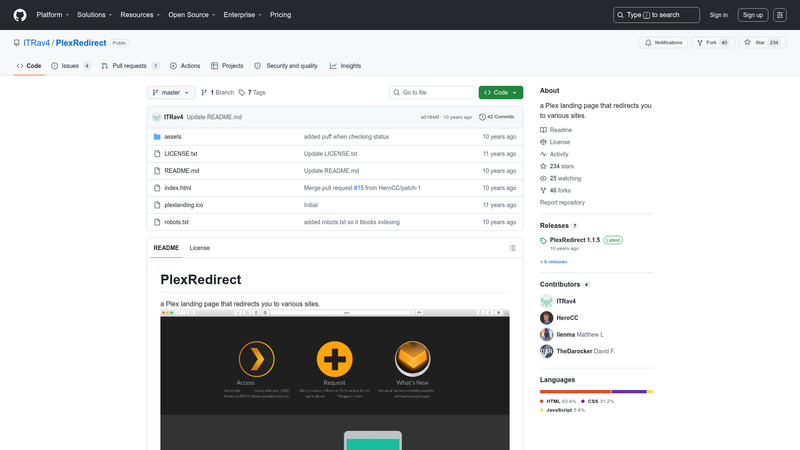Image resolution: width=800 pixels, height=450 pixels.
Task: Open the index.html file
Action: 178,188
